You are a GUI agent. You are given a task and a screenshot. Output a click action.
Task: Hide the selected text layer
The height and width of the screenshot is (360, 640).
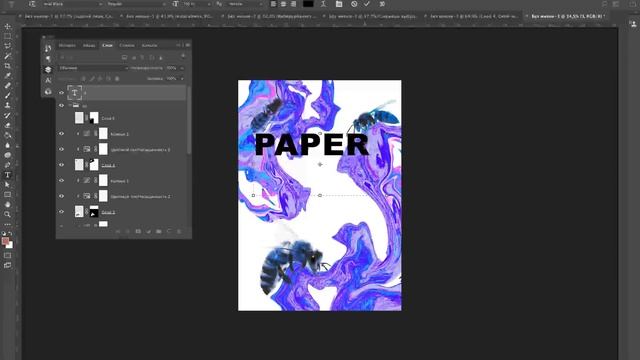[62, 93]
